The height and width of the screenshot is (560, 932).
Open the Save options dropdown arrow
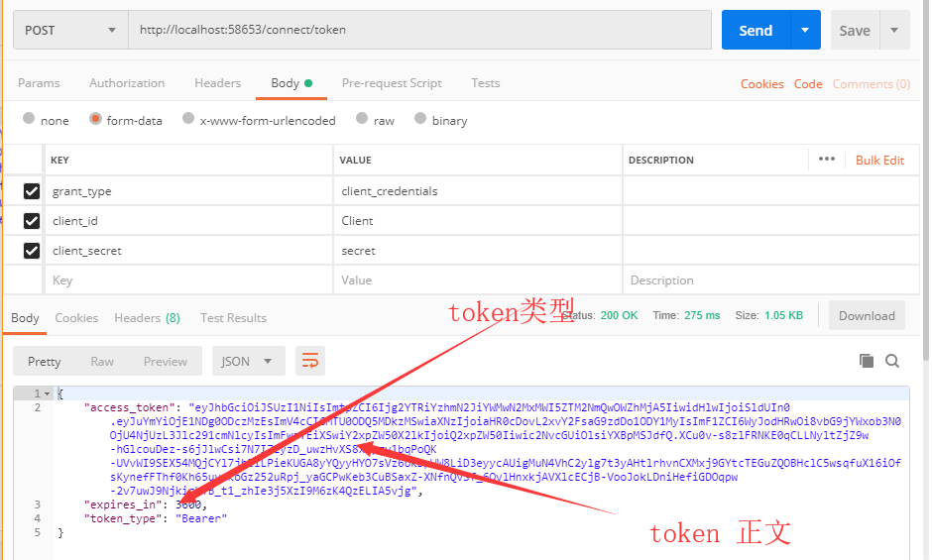(894, 31)
